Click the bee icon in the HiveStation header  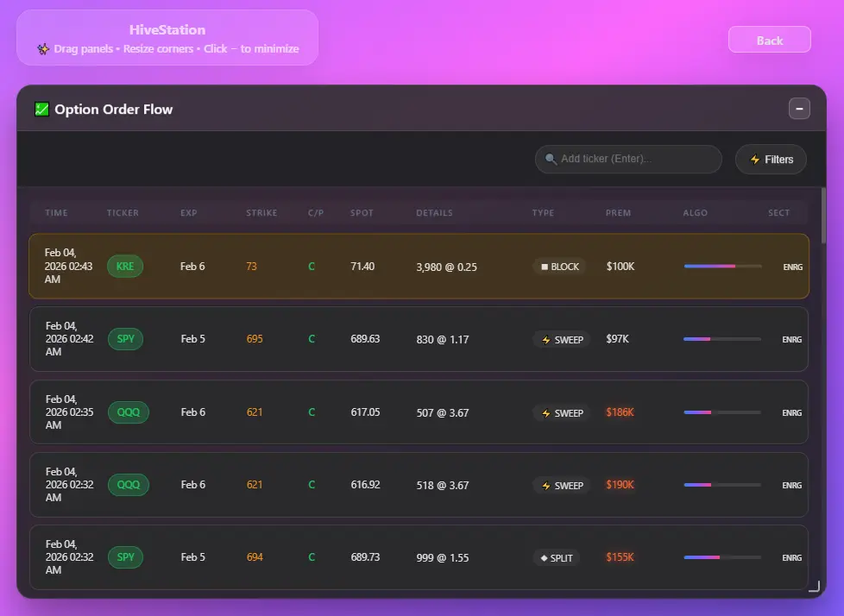point(43,49)
